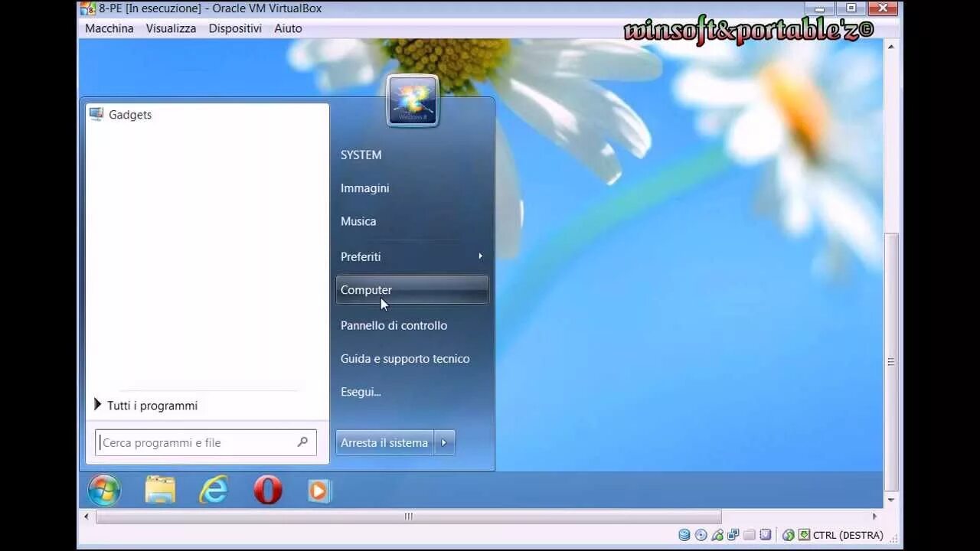980x551 pixels.
Task: Open the Esegui... dialog
Action: click(361, 392)
